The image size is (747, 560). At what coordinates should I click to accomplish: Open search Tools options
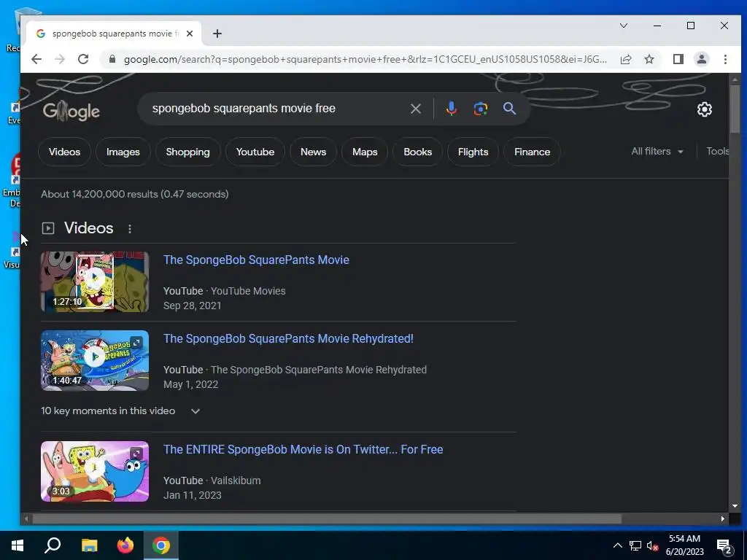(x=718, y=152)
